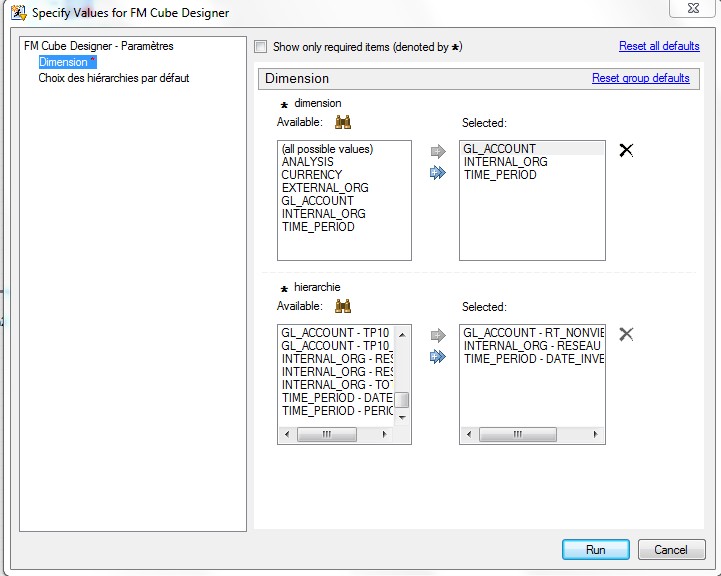Click Reset all defaults link
The height and width of the screenshot is (576, 721).
point(659,46)
